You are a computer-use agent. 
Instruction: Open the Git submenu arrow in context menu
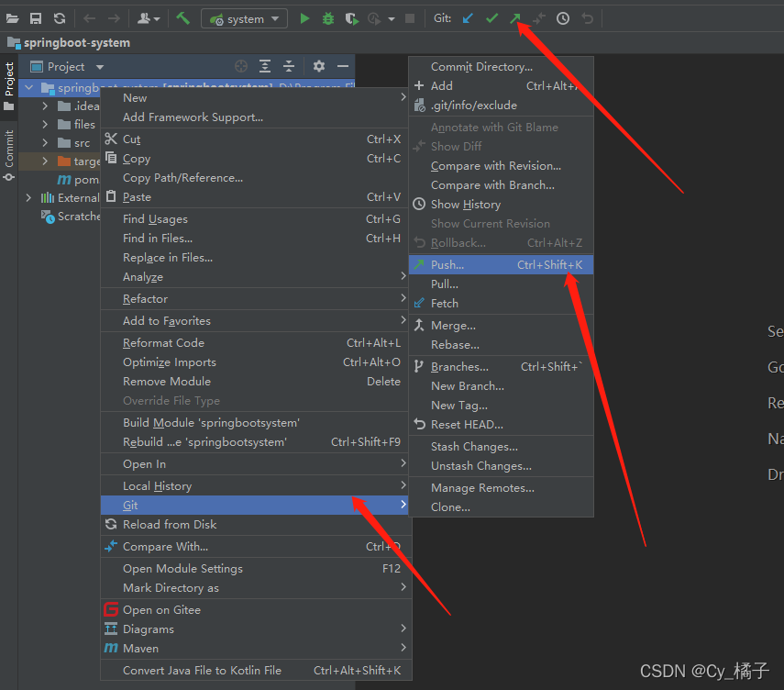click(404, 505)
